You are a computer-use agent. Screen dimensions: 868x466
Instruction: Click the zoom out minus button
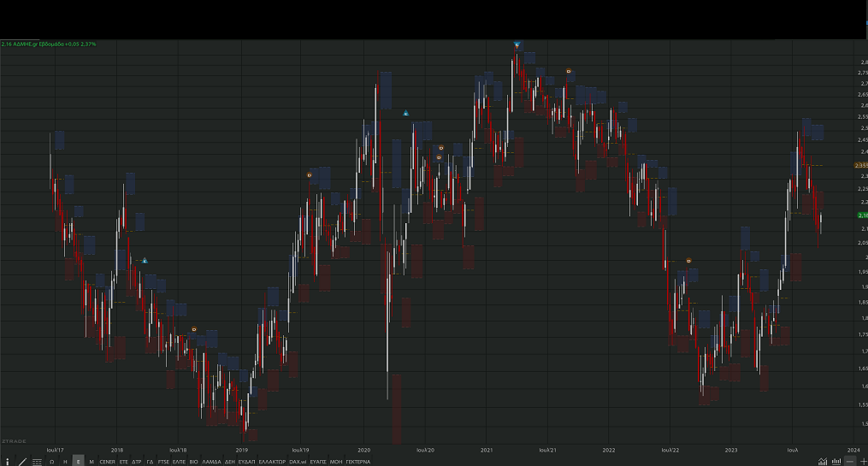[x=850, y=461]
